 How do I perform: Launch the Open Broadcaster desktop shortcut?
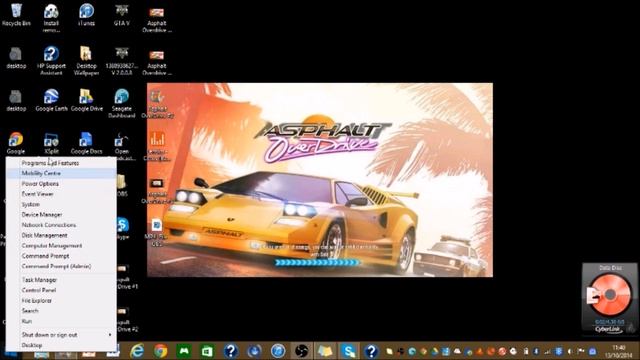122,146
